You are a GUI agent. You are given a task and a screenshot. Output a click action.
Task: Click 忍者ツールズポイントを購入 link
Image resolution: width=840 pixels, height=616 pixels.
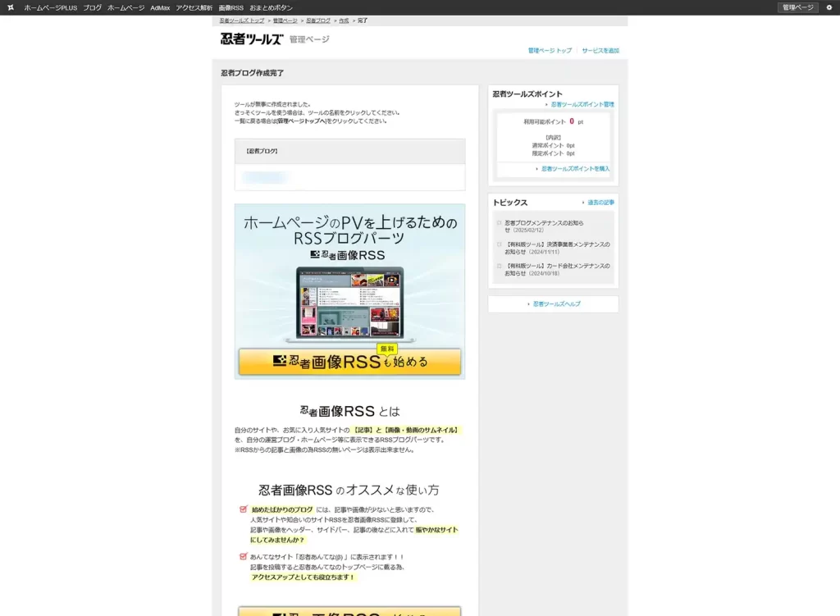click(x=575, y=169)
